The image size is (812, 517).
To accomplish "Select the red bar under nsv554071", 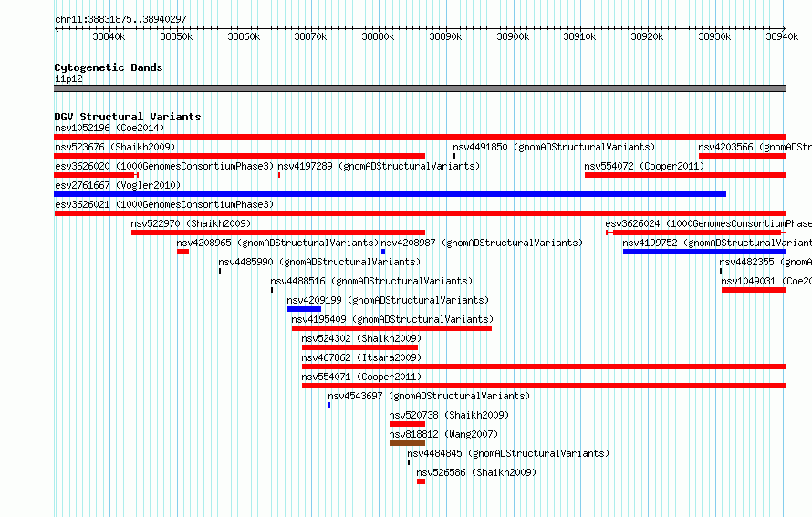I will (545, 386).
